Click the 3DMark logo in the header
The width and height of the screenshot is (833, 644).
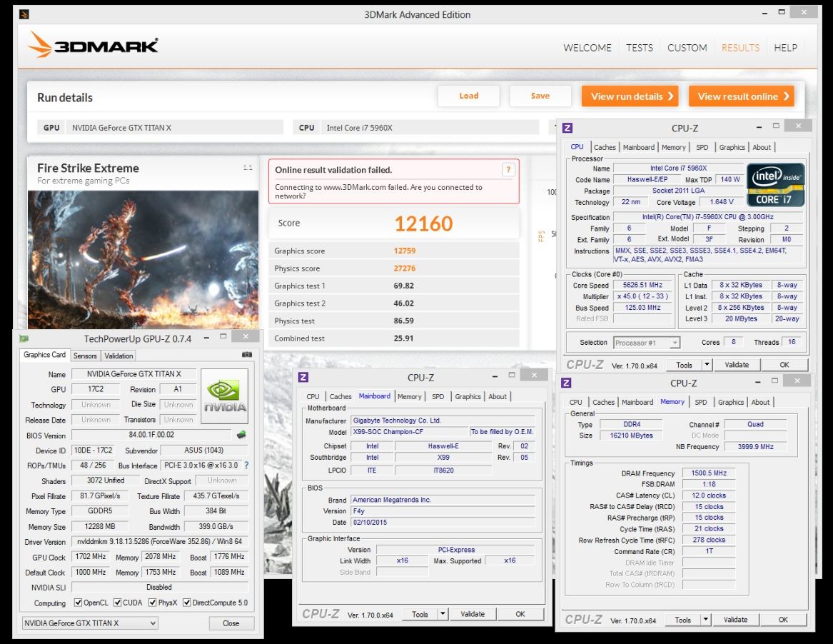click(93, 45)
